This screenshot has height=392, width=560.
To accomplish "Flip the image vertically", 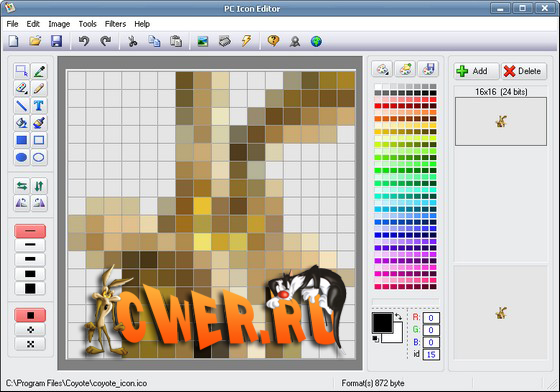I will [39, 186].
